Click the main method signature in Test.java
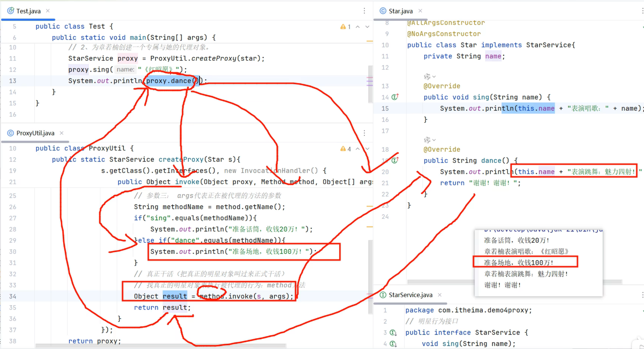644x349 pixels. coord(134,38)
